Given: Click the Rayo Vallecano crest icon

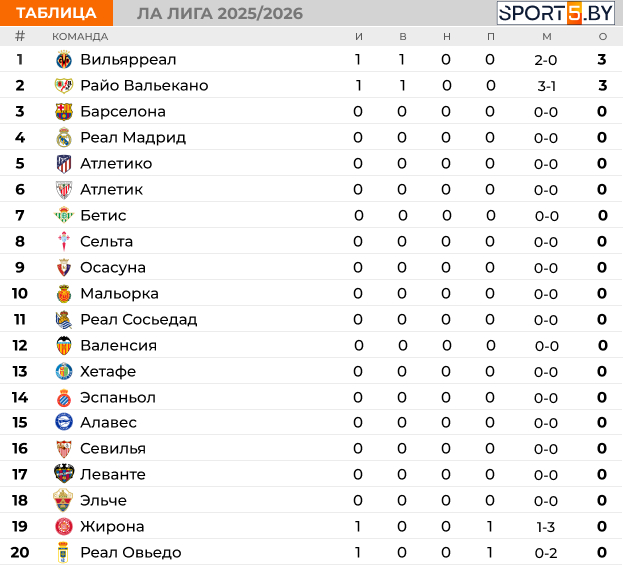Looking at the screenshot, I should click(x=64, y=85).
